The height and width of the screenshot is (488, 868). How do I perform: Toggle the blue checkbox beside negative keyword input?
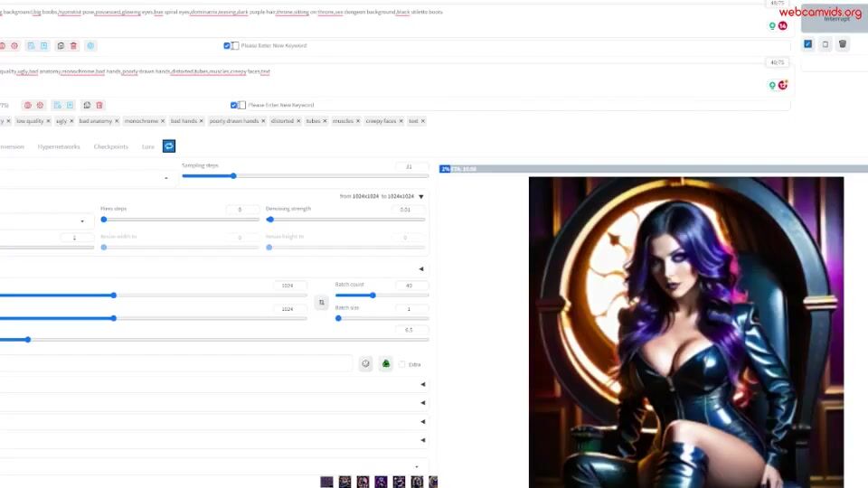(233, 105)
